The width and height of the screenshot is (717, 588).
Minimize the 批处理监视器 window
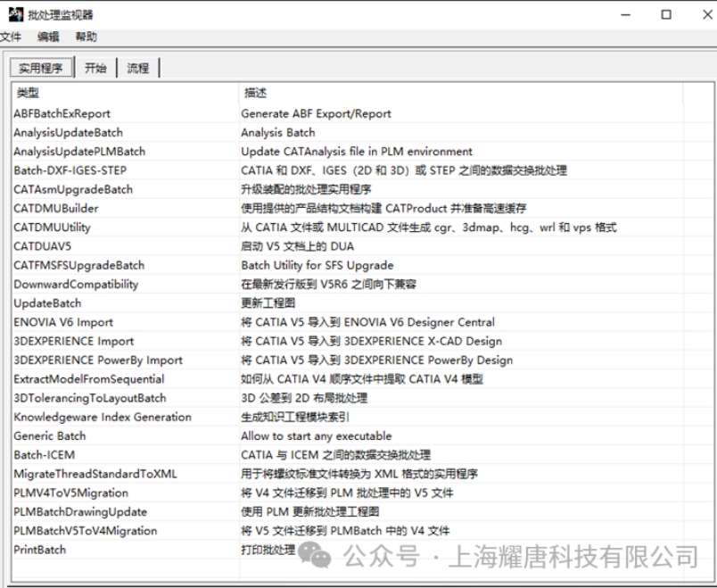click(x=625, y=14)
